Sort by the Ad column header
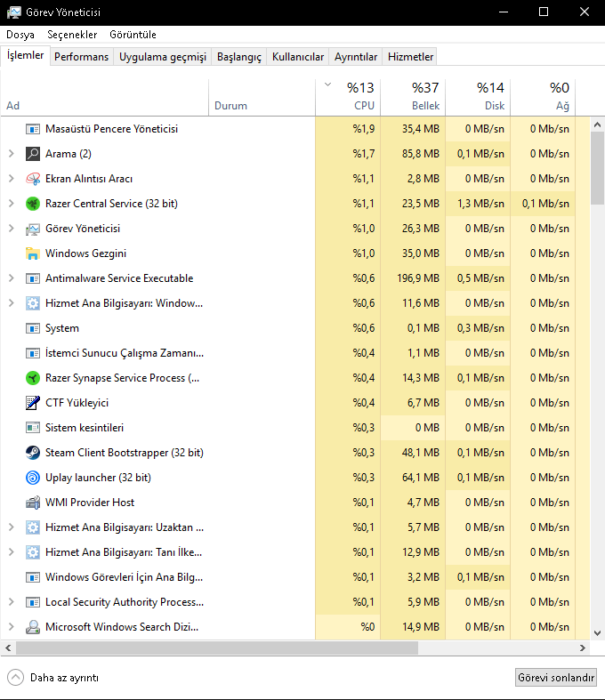The image size is (605, 700). [105, 97]
